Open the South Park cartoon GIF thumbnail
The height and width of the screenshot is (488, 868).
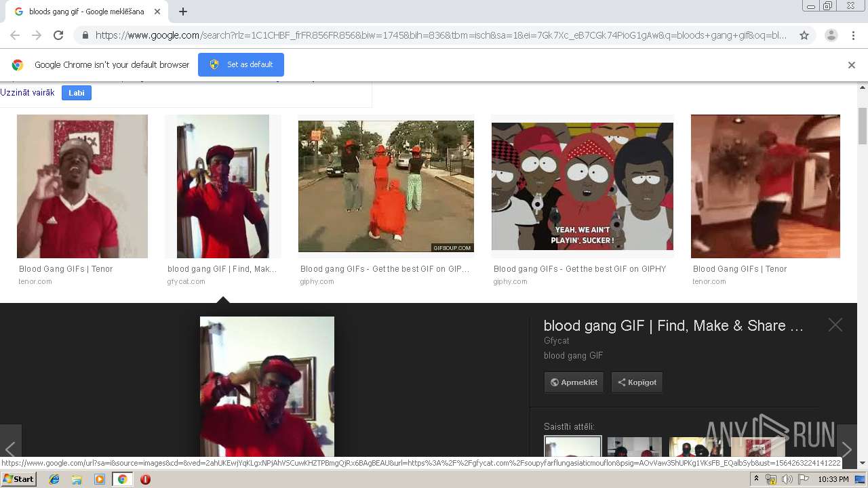pos(583,186)
